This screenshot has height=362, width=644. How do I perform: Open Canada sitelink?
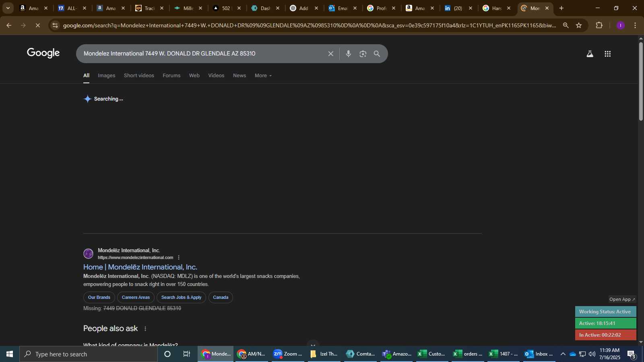[221, 298]
